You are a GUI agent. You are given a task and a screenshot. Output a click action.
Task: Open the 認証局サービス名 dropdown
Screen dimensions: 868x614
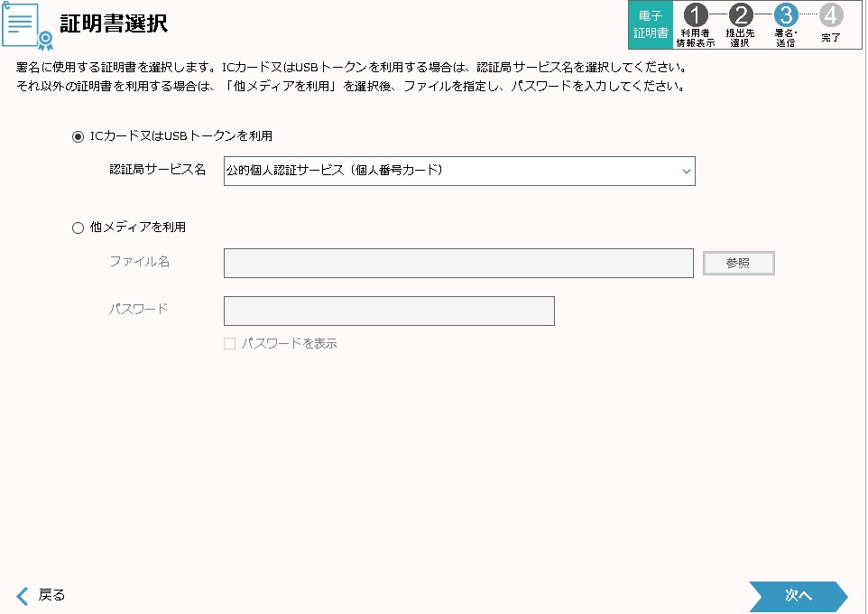(x=458, y=171)
